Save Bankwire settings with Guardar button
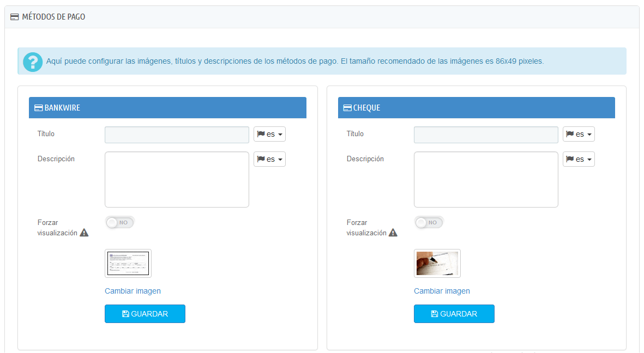 pyautogui.click(x=145, y=314)
